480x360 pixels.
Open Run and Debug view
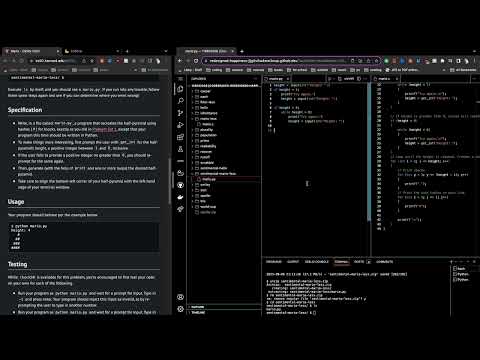180,125
